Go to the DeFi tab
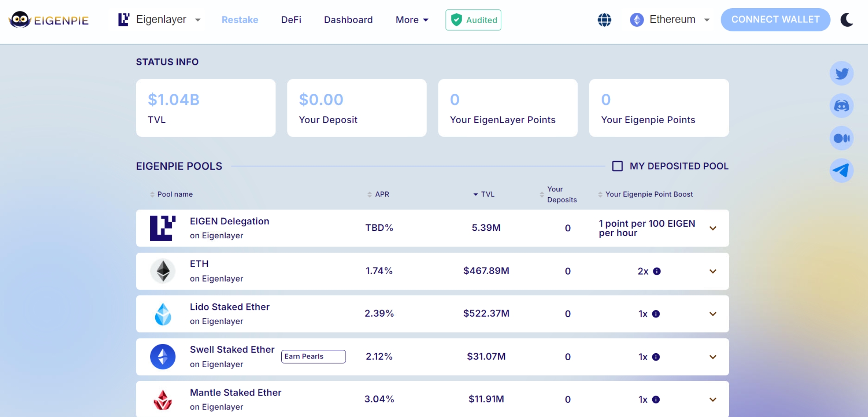 (291, 20)
